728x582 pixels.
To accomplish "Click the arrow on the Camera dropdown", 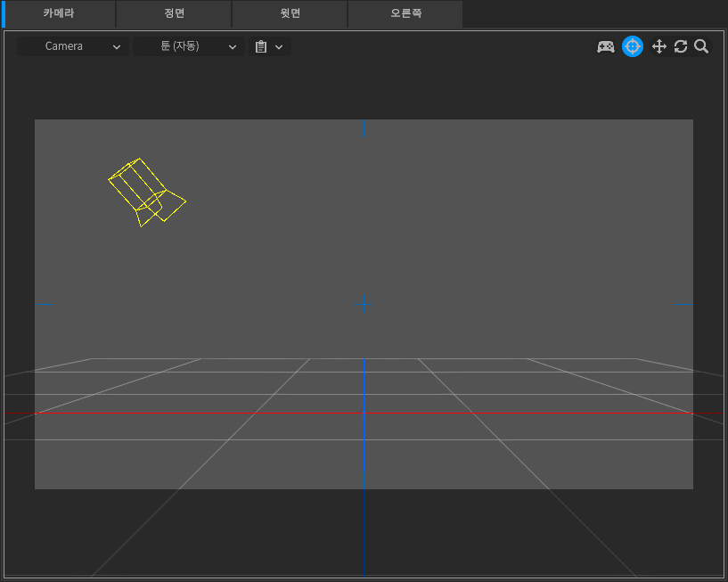I will [x=117, y=47].
